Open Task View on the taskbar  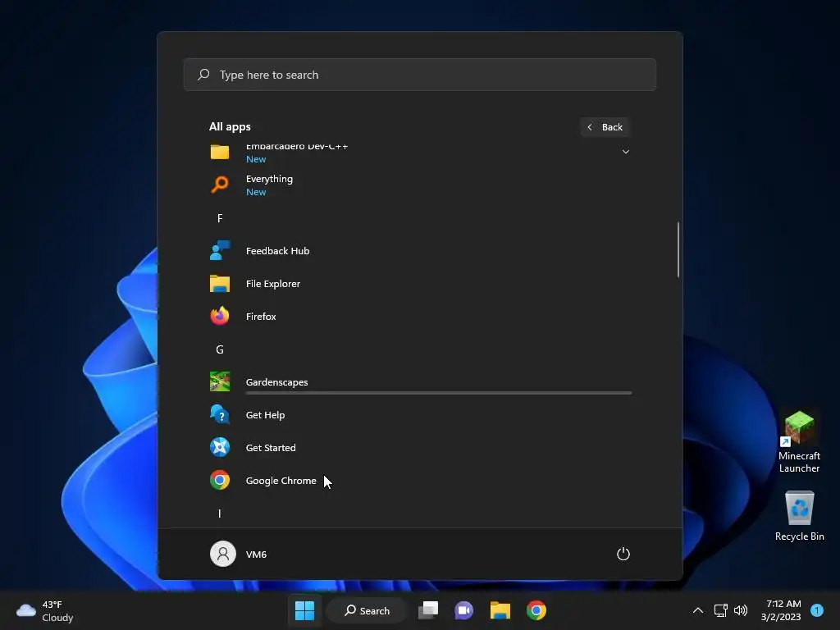point(428,610)
